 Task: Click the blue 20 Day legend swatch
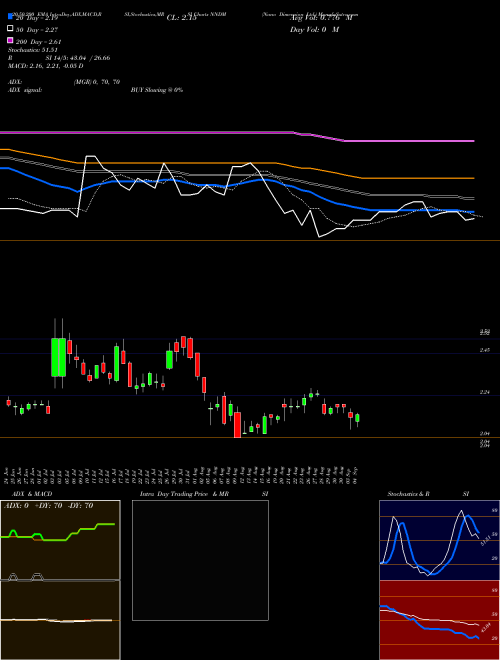tap(10, 16)
